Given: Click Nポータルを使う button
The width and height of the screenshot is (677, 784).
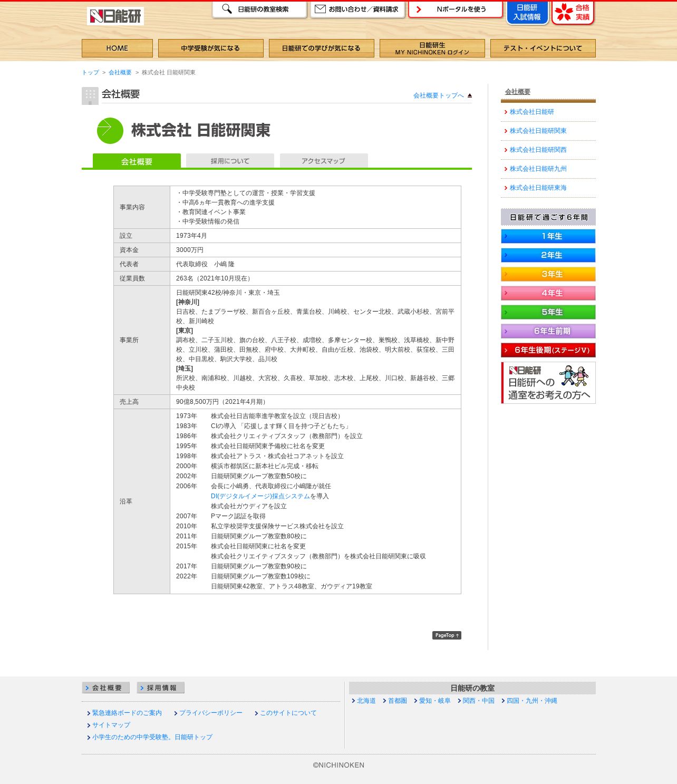Looking at the screenshot, I should [x=456, y=9].
